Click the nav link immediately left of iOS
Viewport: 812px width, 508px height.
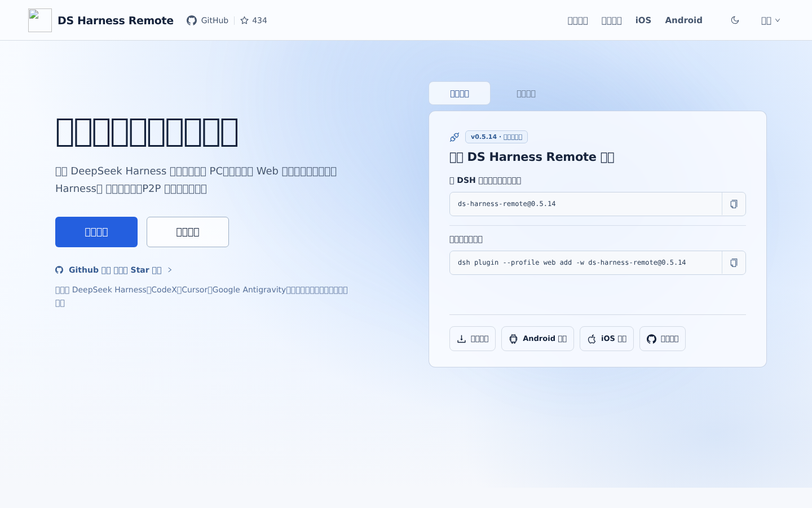611,20
